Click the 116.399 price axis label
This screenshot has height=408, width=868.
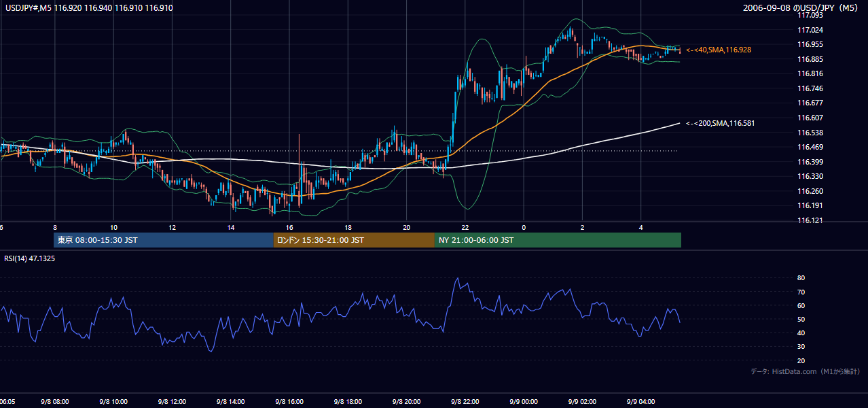(x=811, y=162)
